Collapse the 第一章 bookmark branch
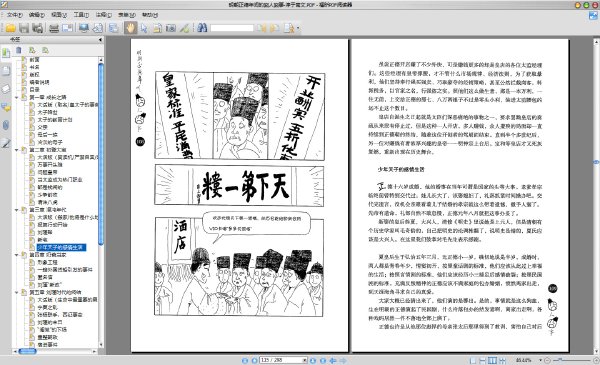The height and width of the screenshot is (365, 600). [x=16, y=97]
